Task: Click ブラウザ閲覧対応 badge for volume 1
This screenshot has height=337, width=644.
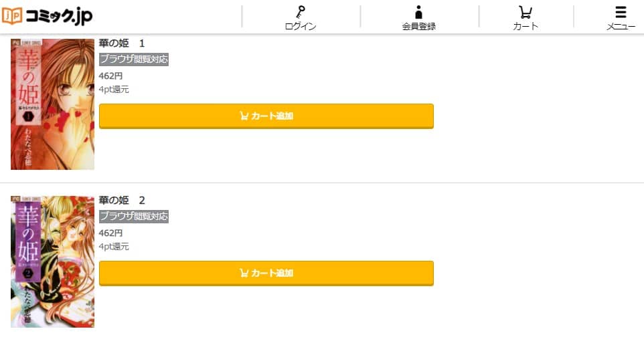Action: pyautogui.click(x=134, y=59)
